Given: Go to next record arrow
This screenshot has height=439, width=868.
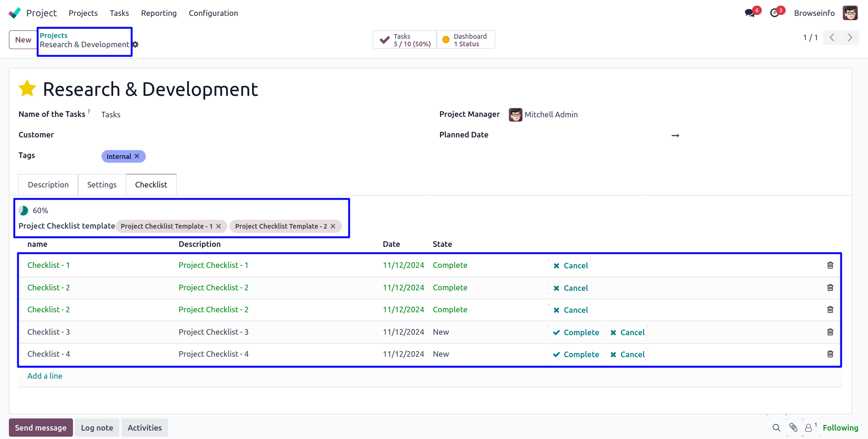Looking at the screenshot, I should point(850,37).
